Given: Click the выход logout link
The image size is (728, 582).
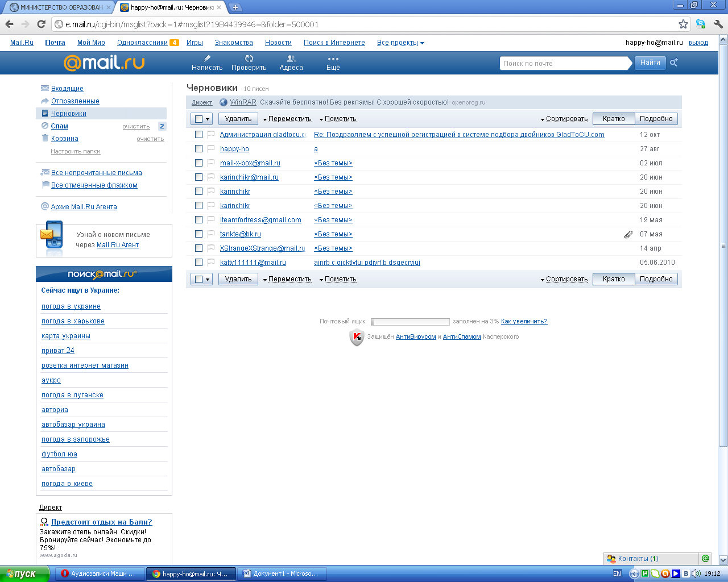Looking at the screenshot, I should pos(698,43).
